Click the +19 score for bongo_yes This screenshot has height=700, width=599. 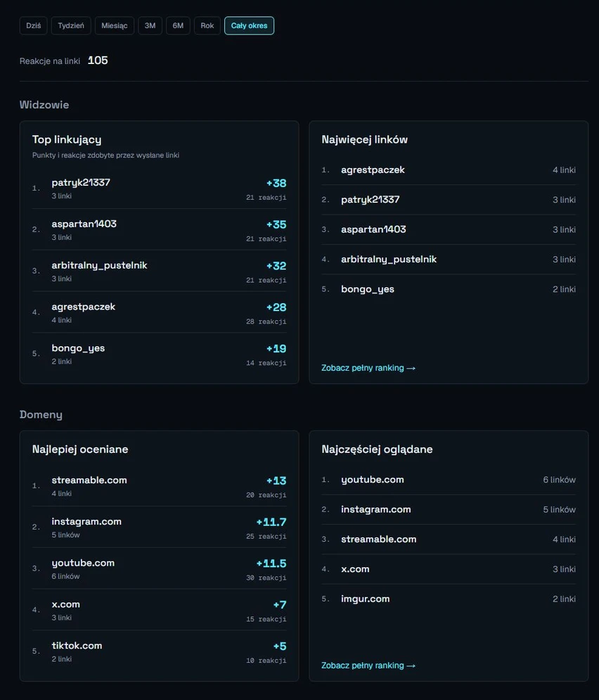click(x=276, y=349)
